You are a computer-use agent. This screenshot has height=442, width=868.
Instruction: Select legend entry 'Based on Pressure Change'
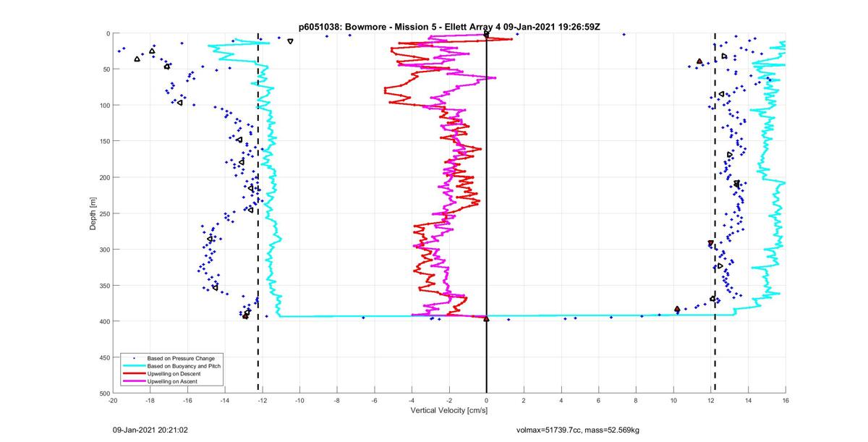(x=181, y=358)
